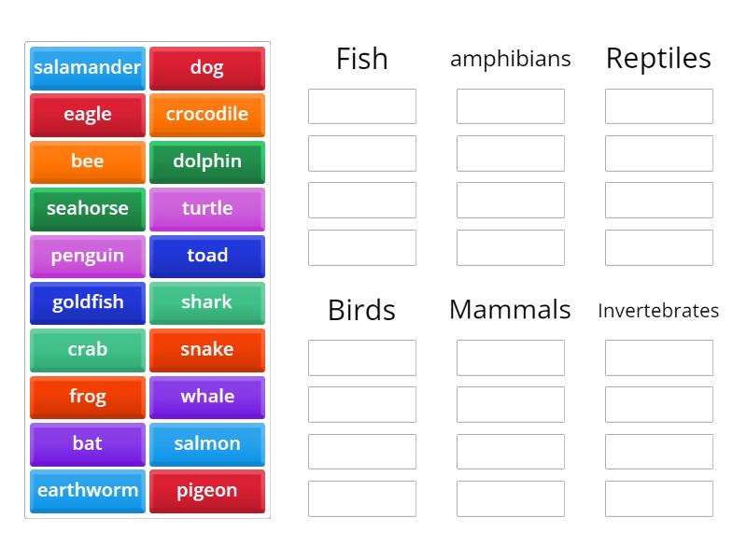Select the goldfish tile
Image resolution: width=747 pixels, height=560 pixels.
pyautogui.click(x=87, y=302)
